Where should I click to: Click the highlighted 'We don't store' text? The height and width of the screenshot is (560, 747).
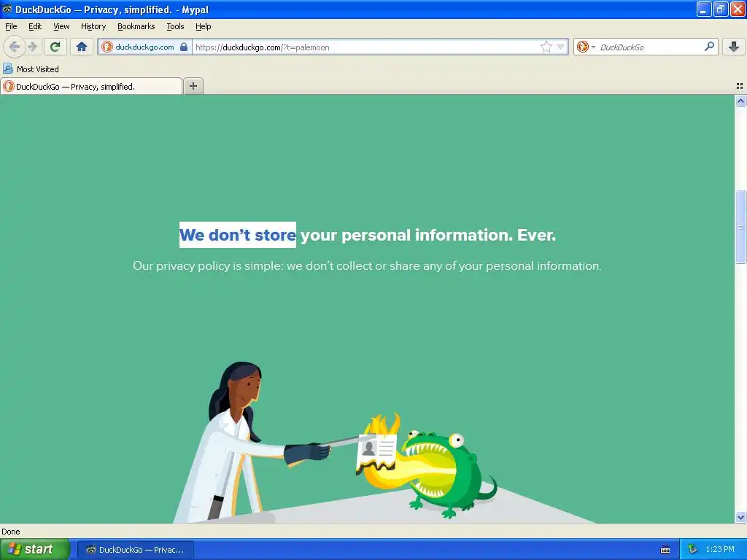[x=238, y=235]
